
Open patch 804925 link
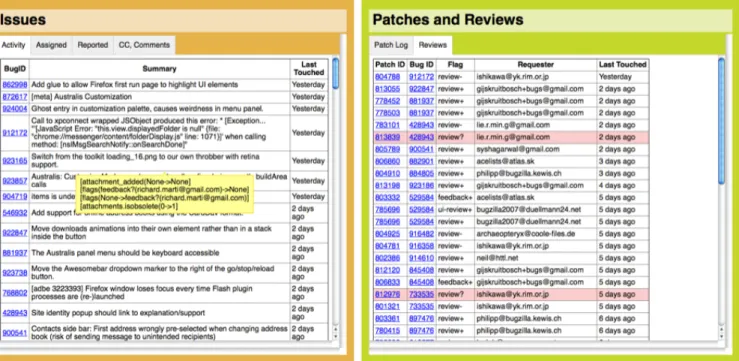pos(387,234)
